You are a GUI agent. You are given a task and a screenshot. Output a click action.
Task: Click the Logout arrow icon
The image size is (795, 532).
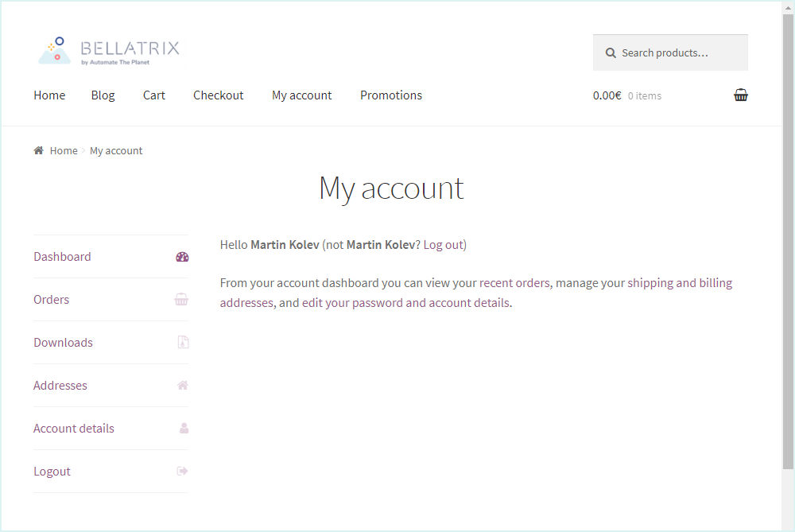click(183, 471)
